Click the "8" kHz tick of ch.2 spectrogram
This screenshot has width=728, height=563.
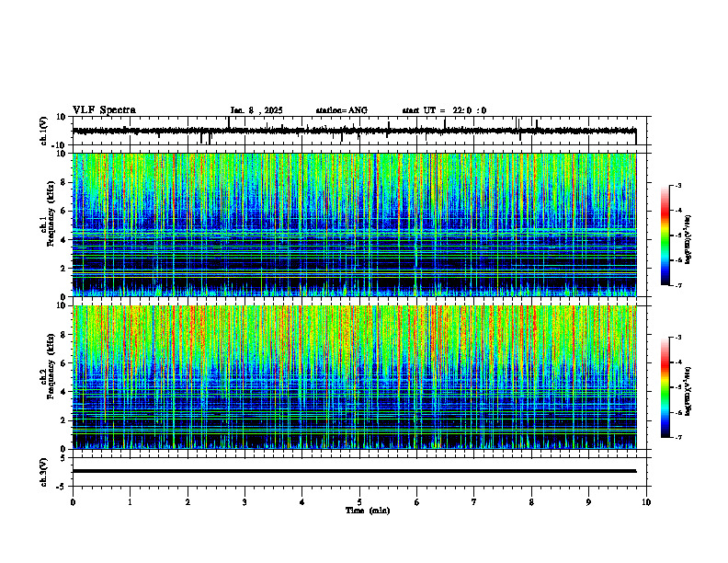64,335
